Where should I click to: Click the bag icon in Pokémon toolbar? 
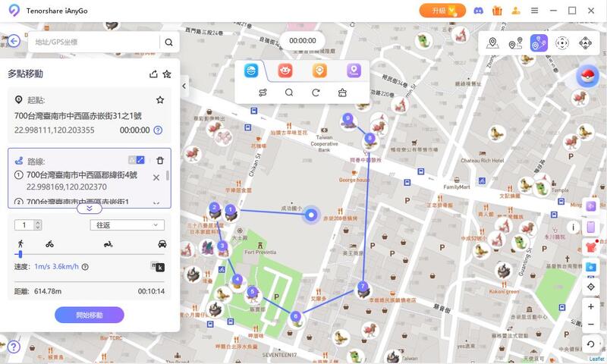pos(342,93)
